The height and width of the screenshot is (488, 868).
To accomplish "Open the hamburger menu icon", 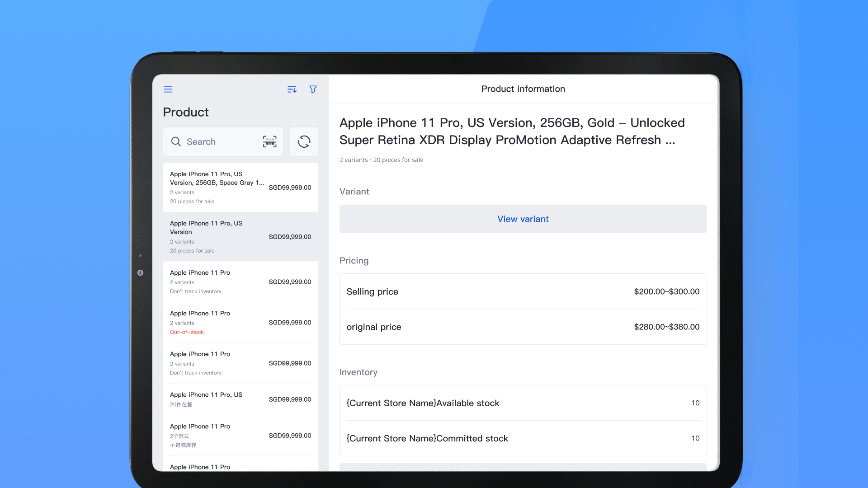I will [168, 89].
